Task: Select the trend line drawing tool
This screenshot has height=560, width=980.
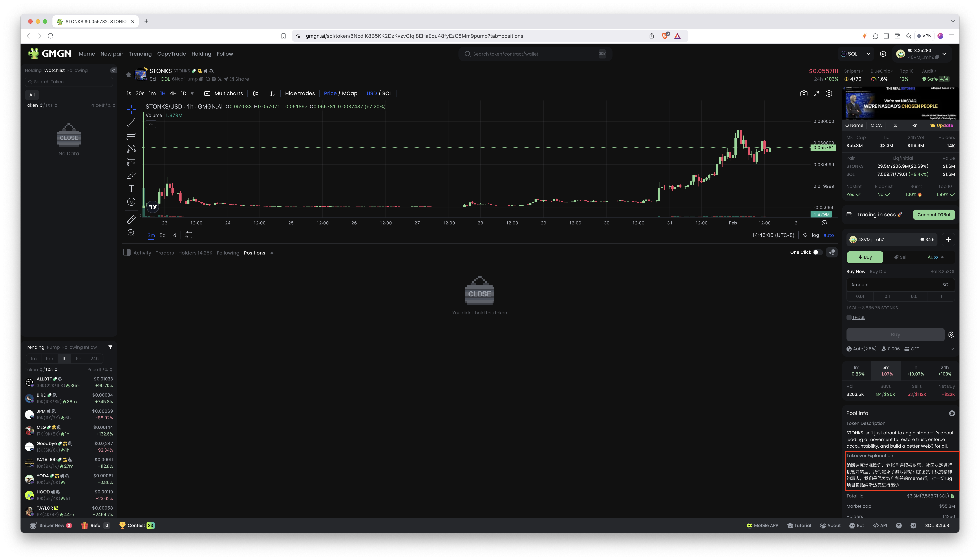Action: pyautogui.click(x=131, y=123)
